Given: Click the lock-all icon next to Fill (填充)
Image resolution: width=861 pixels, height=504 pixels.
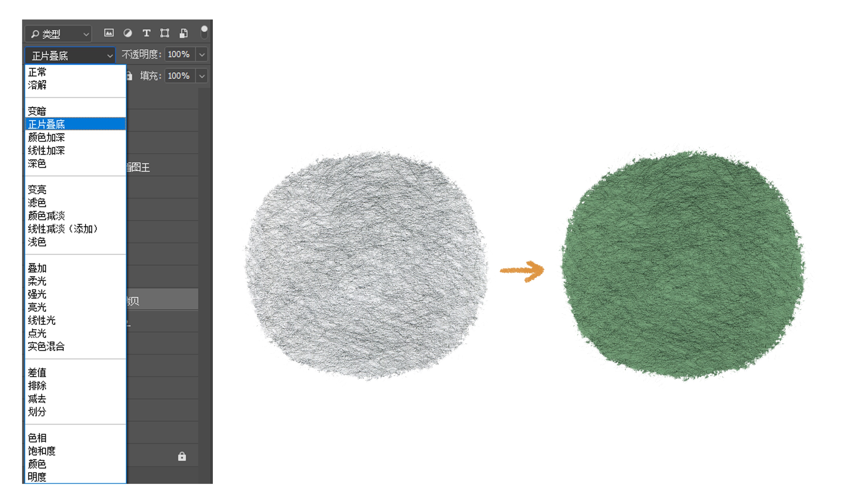Looking at the screenshot, I should (x=129, y=76).
